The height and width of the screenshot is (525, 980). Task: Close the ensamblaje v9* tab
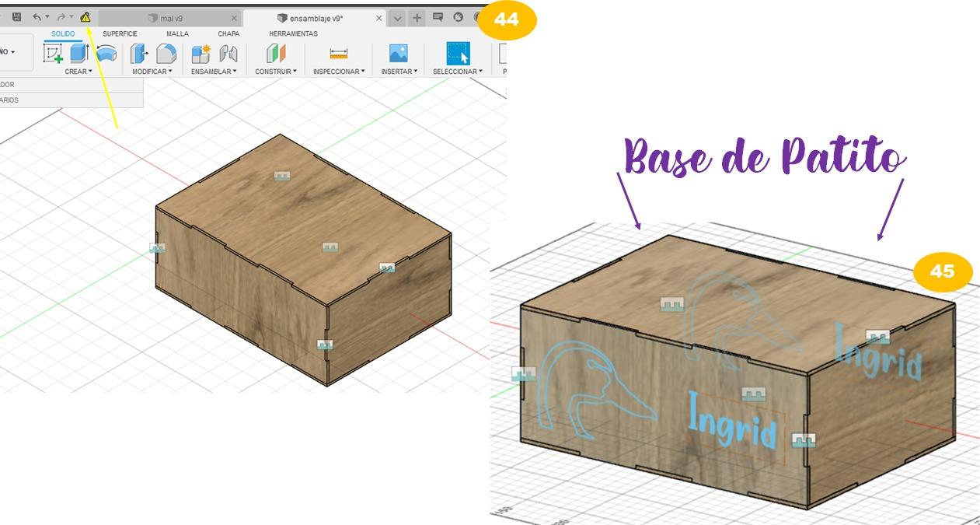tap(378, 18)
